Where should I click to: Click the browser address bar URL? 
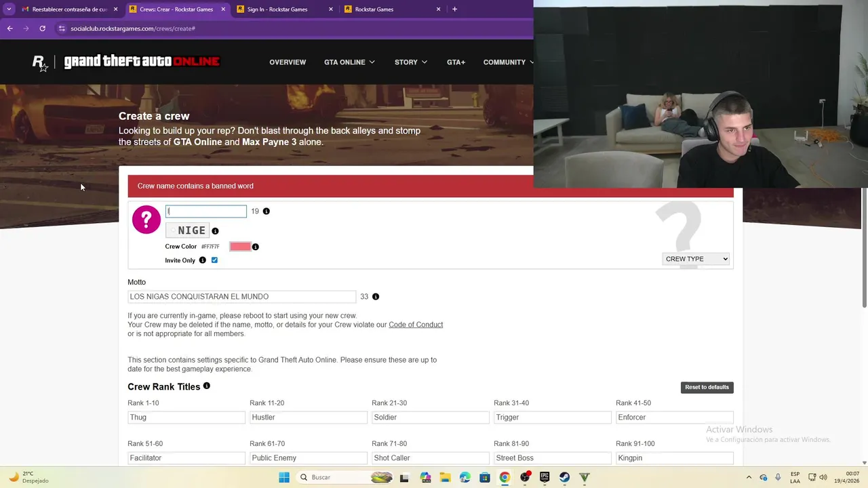click(133, 28)
